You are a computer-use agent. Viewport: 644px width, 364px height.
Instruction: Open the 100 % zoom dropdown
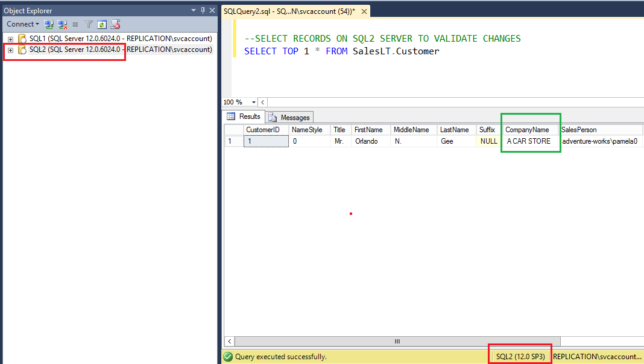[254, 103]
